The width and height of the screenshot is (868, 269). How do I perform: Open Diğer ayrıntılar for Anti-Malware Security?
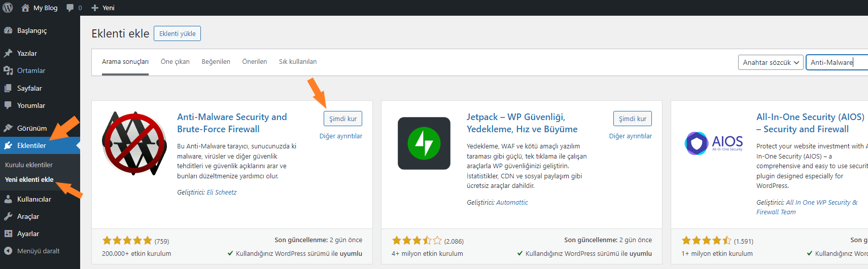click(x=341, y=136)
